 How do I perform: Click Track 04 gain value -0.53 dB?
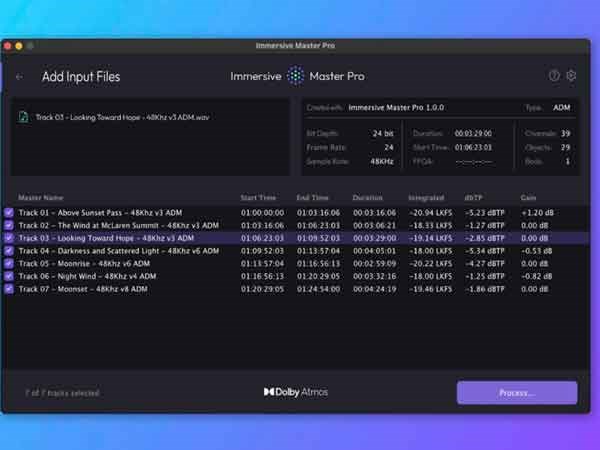click(536, 251)
